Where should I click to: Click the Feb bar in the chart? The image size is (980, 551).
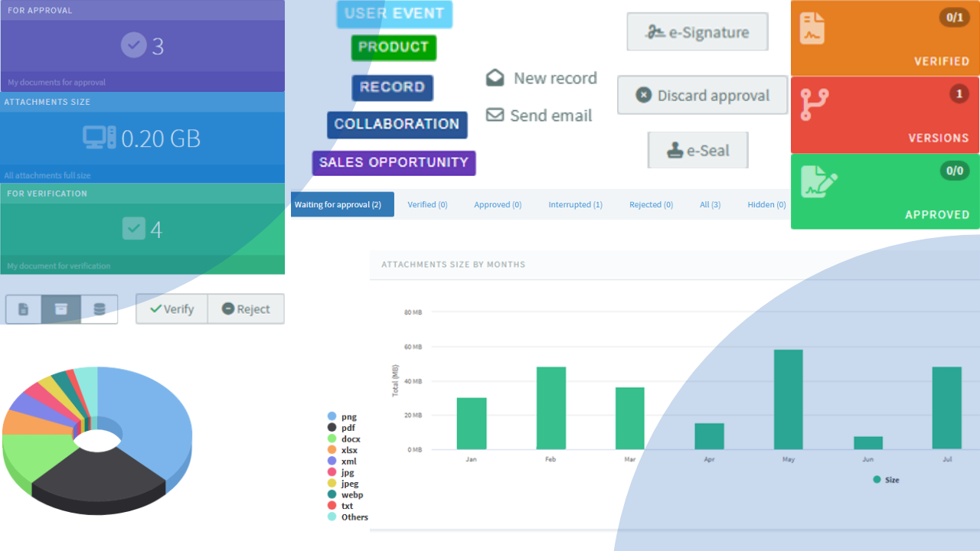[x=551, y=408]
